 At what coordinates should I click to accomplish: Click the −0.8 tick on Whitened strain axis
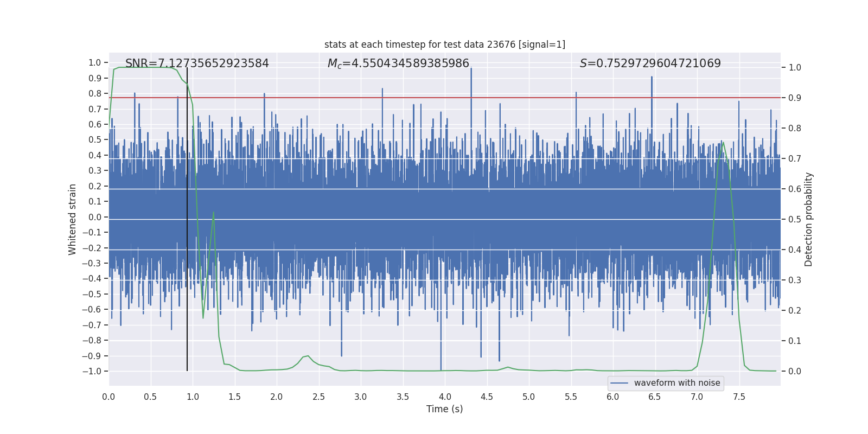tap(92, 341)
